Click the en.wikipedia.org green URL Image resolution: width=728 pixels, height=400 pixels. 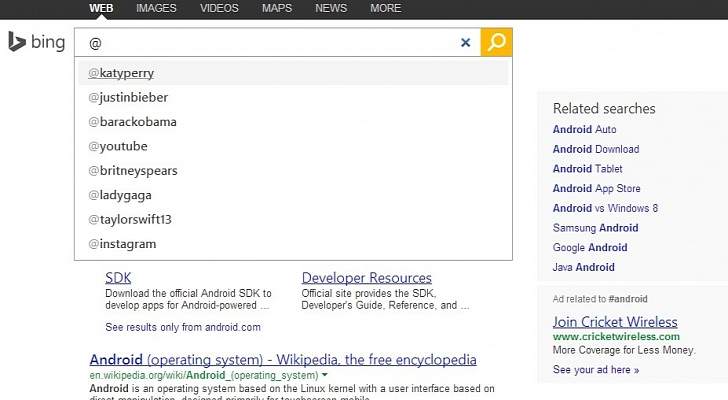[204, 375]
